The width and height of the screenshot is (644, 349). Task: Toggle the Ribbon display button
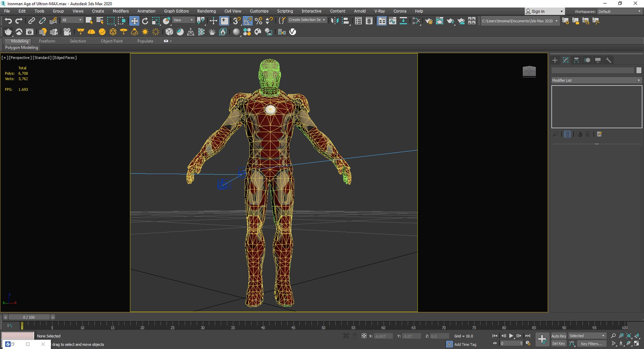[382, 21]
